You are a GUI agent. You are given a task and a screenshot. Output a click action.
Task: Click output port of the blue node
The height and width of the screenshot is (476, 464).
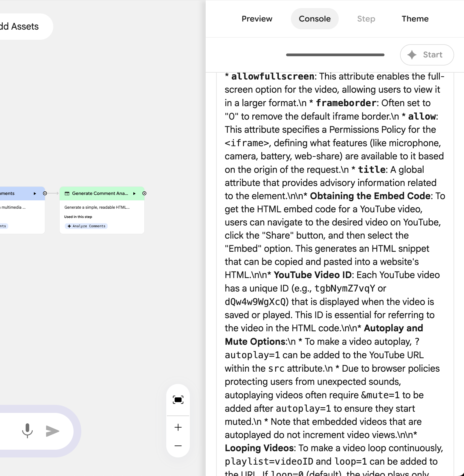pyautogui.click(x=45, y=193)
